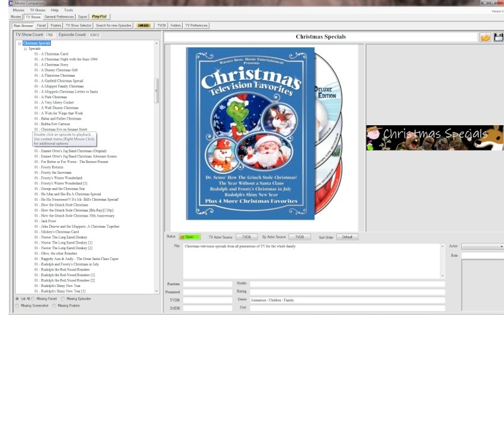Open the Main Browser sub-tab
This screenshot has width=504, height=423.
pyautogui.click(x=23, y=25)
